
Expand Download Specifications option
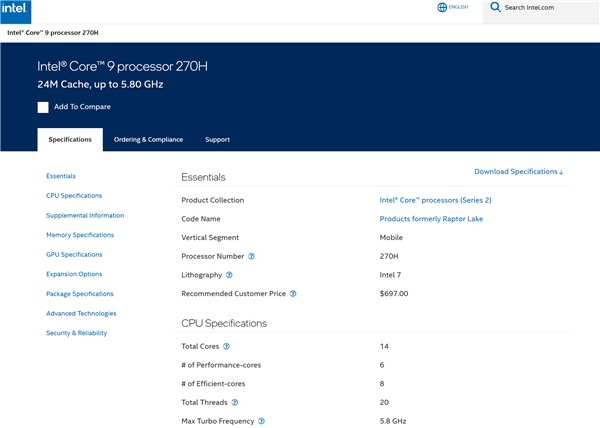518,172
